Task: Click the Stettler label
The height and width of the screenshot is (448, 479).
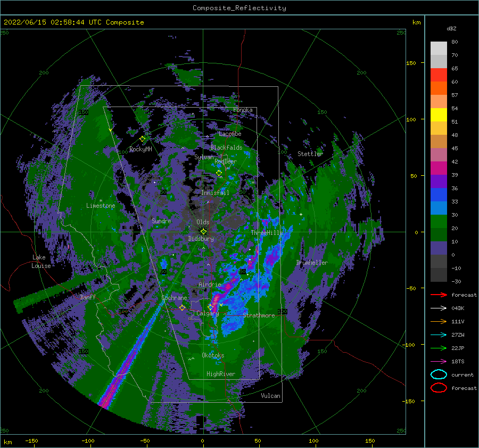Action: point(310,154)
